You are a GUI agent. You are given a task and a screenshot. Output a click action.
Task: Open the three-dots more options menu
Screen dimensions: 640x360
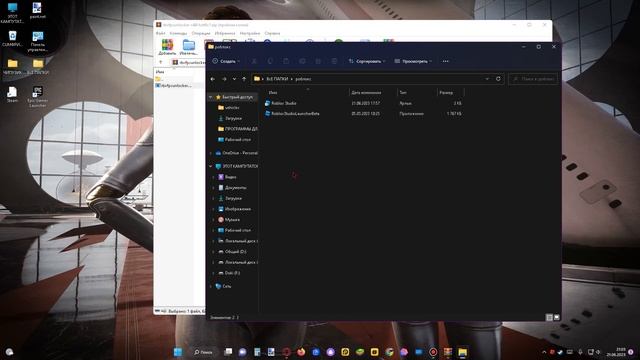(x=445, y=61)
